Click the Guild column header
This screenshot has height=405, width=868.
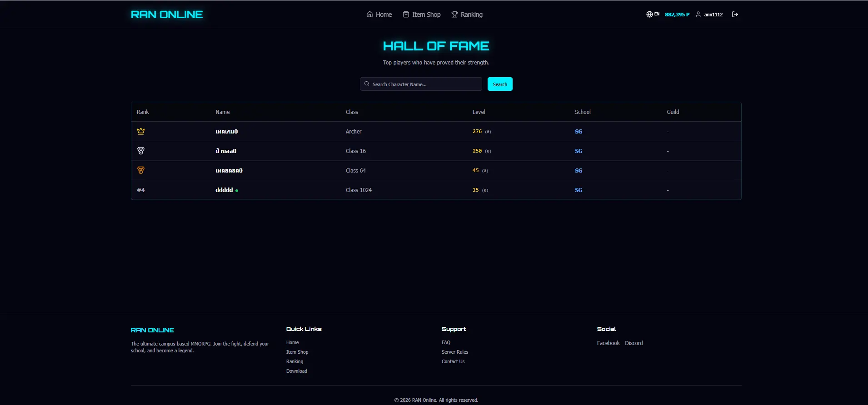[x=673, y=112]
